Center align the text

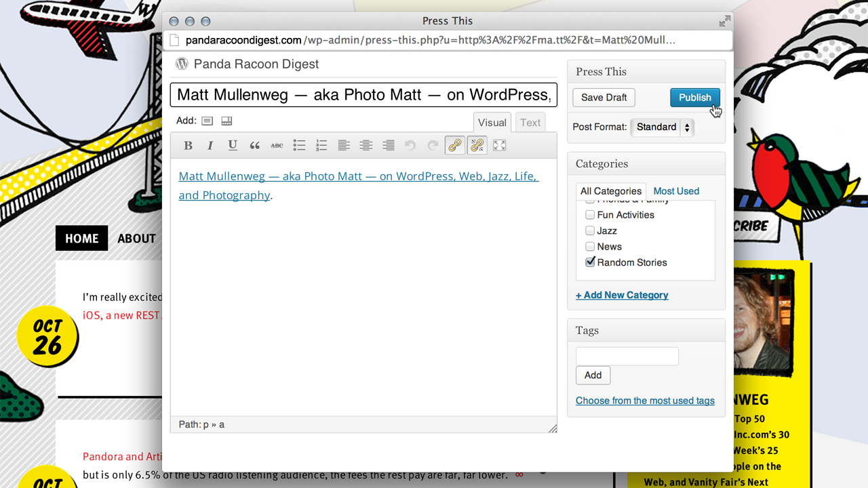pos(366,145)
